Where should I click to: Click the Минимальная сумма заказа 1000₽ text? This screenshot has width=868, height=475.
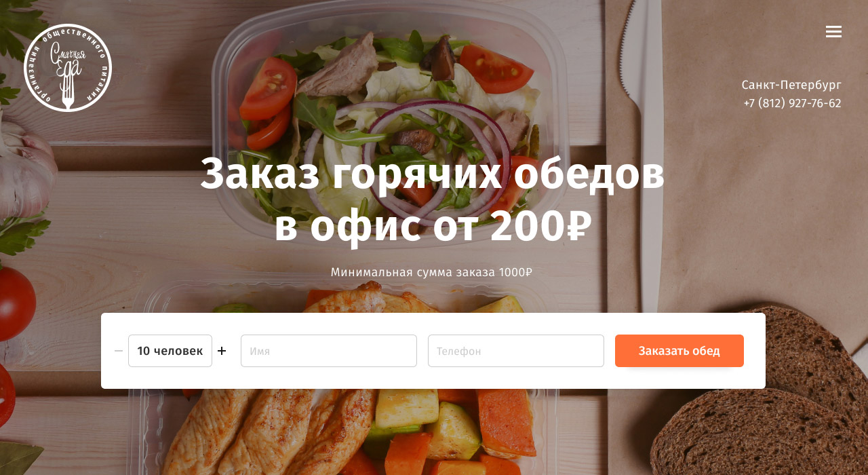pos(431,272)
